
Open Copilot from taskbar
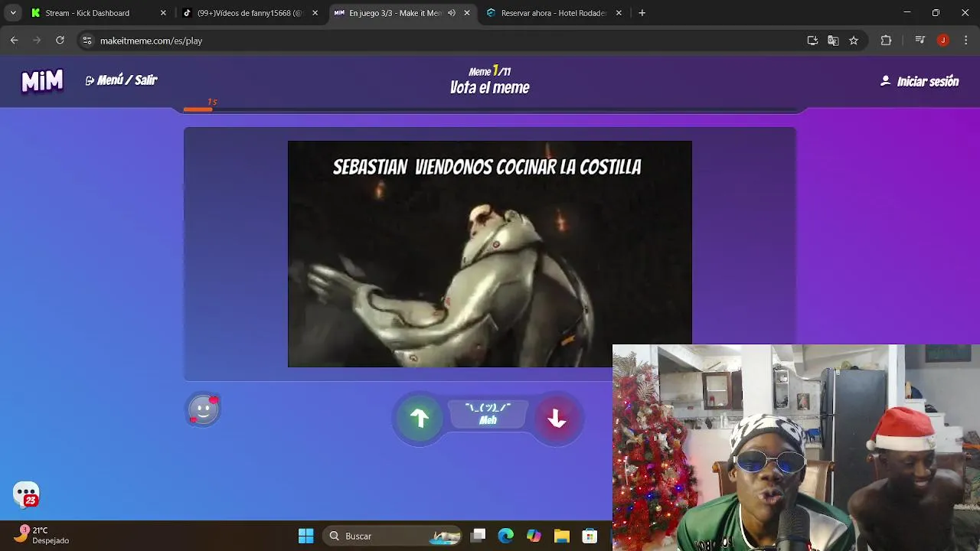point(534,536)
